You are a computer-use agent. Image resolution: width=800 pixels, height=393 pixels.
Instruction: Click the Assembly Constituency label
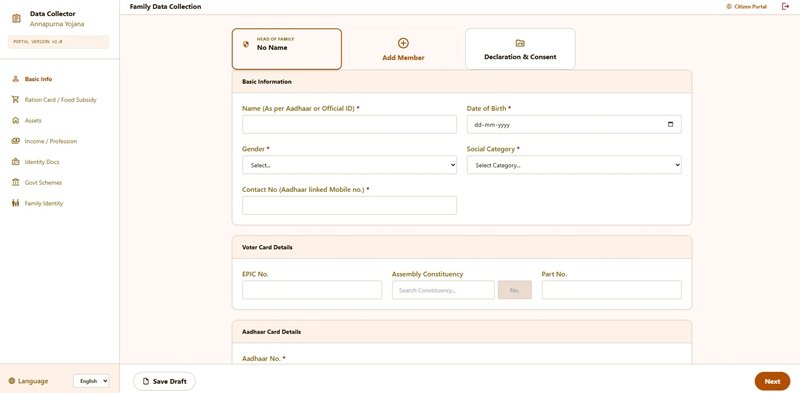(x=427, y=274)
